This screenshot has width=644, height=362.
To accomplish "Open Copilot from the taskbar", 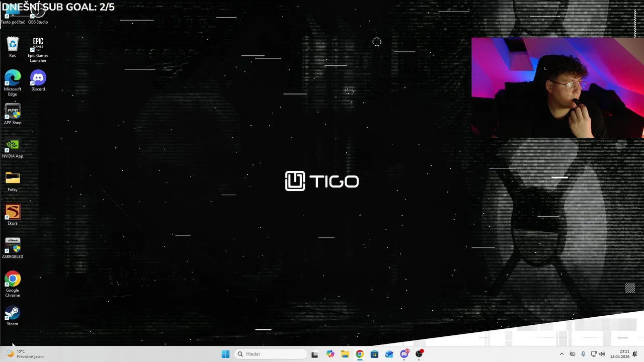I will (x=330, y=354).
